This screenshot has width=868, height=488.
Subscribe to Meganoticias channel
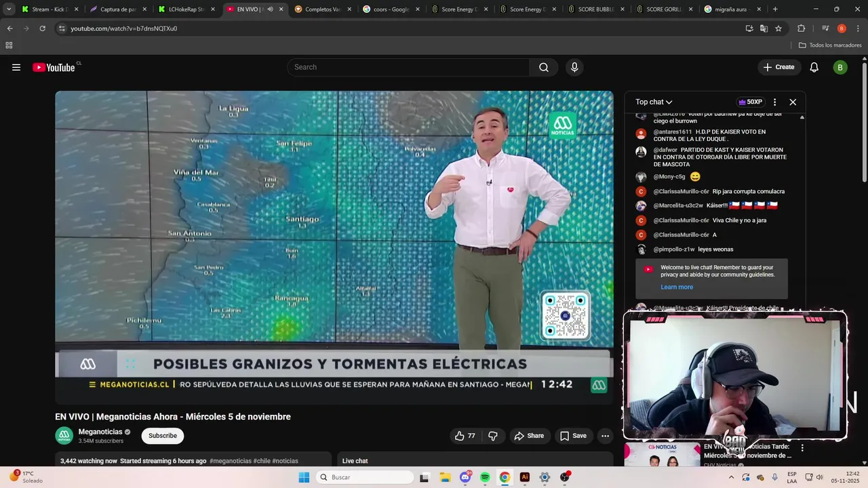[x=163, y=436]
